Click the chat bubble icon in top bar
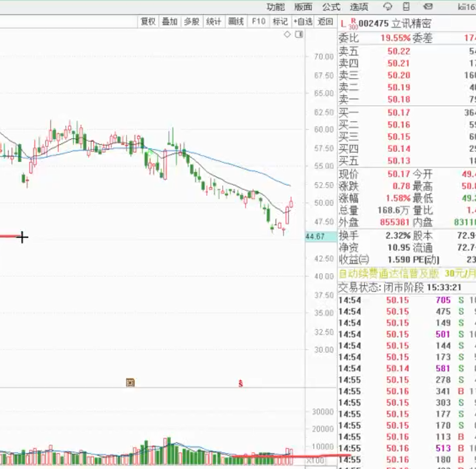 click(387, 7)
